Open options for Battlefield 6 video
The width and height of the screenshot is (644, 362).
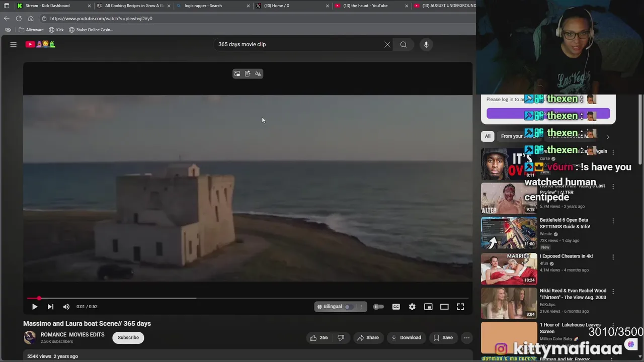point(613,221)
